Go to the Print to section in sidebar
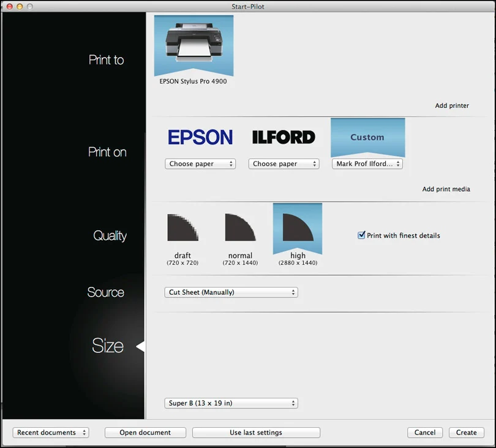Image resolution: width=496 pixels, height=448 pixels. pos(107,60)
